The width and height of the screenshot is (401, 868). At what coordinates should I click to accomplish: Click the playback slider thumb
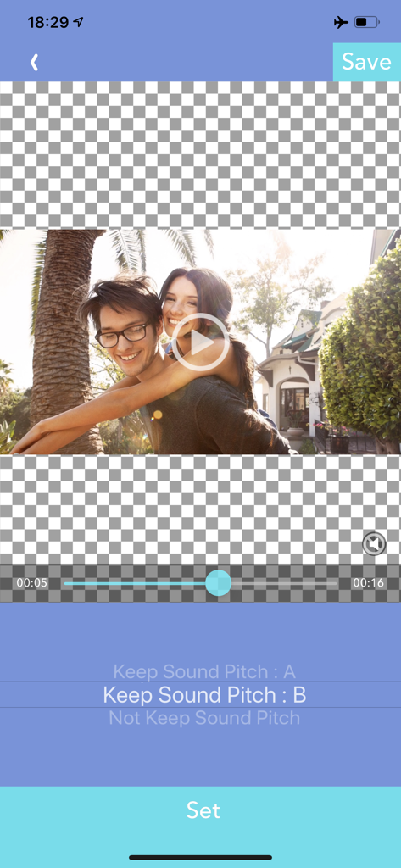click(x=218, y=583)
